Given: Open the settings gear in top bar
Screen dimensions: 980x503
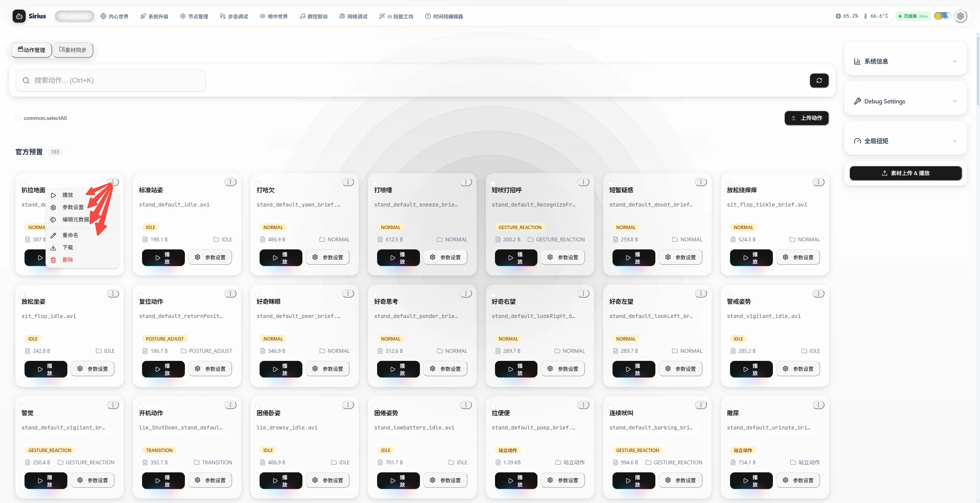Looking at the screenshot, I should (960, 16).
